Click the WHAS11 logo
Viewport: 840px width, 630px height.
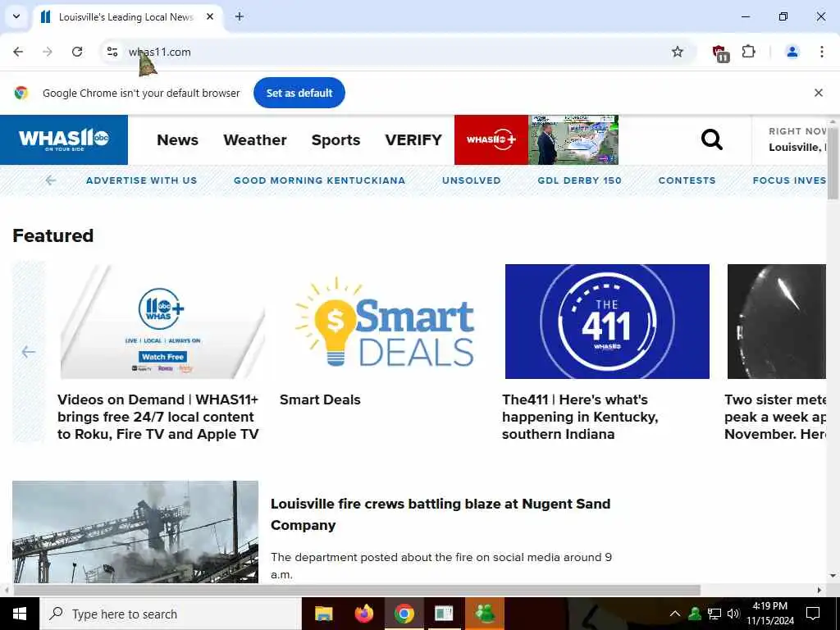pyautogui.click(x=64, y=139)
